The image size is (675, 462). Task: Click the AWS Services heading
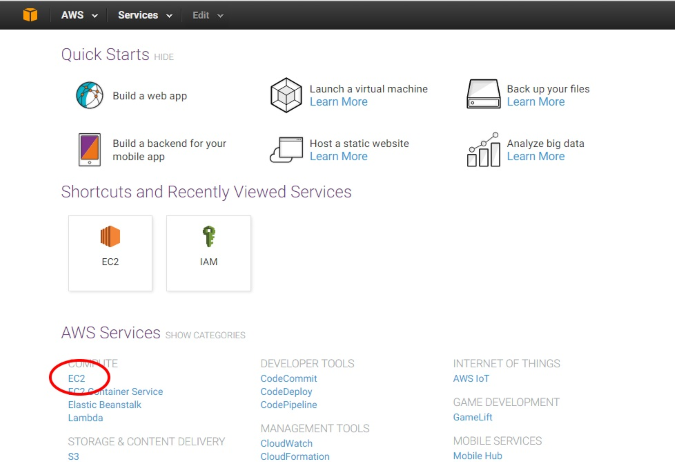click(x=111, y=333)
